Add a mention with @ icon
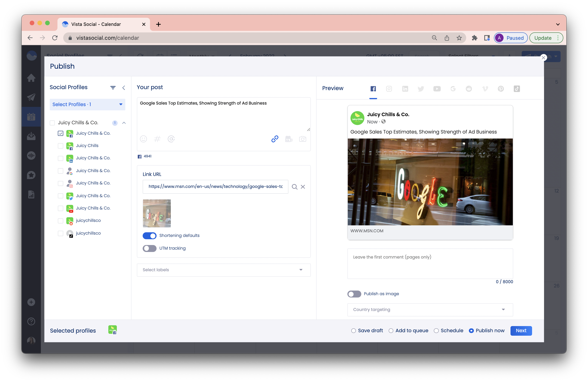Screen dimensions: 588x382 171,139
